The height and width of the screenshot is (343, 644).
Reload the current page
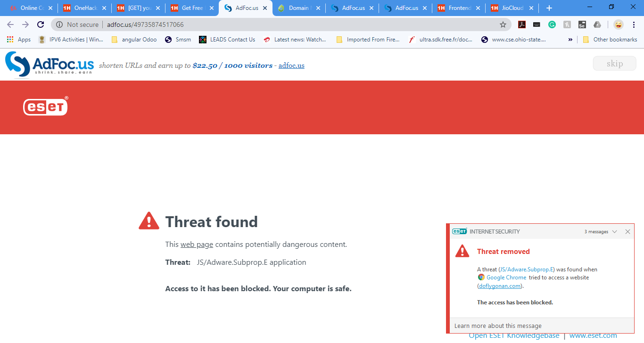[41, 24]
